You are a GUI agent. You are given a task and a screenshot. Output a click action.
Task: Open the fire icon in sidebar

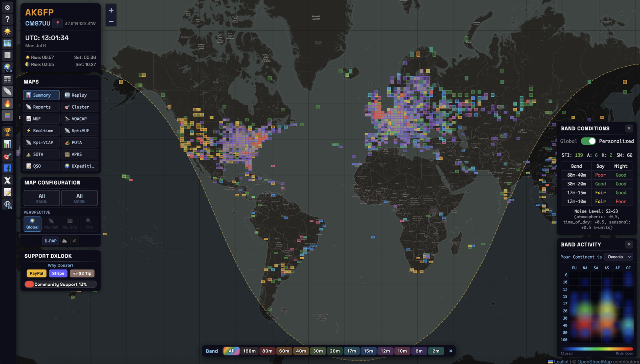click(7, 103)
